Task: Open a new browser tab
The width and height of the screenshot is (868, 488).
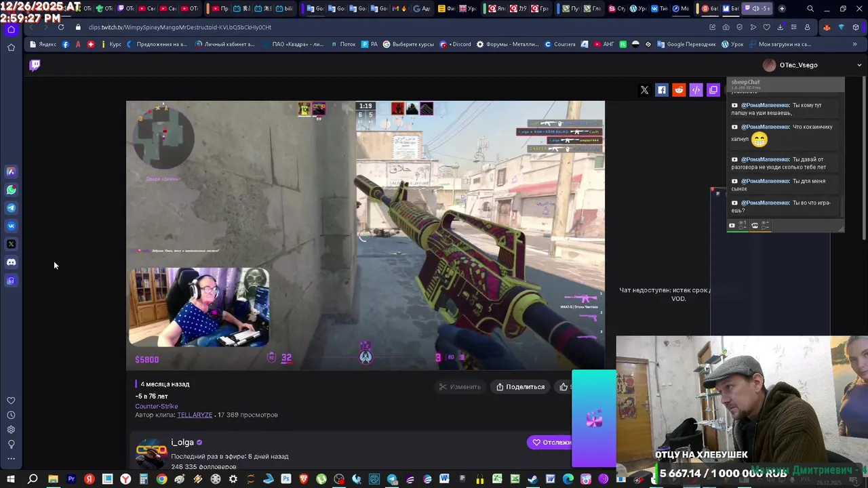Action: coord(782,9)
